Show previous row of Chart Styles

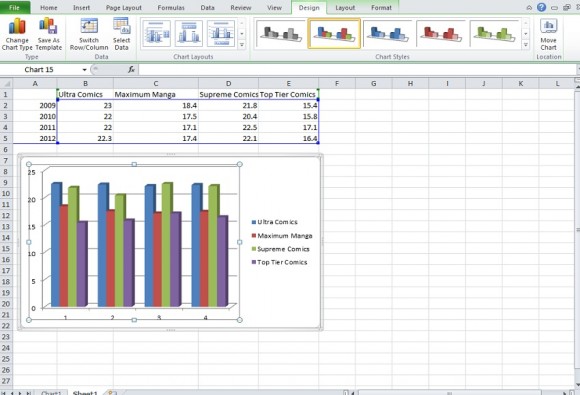pos(526,23)
